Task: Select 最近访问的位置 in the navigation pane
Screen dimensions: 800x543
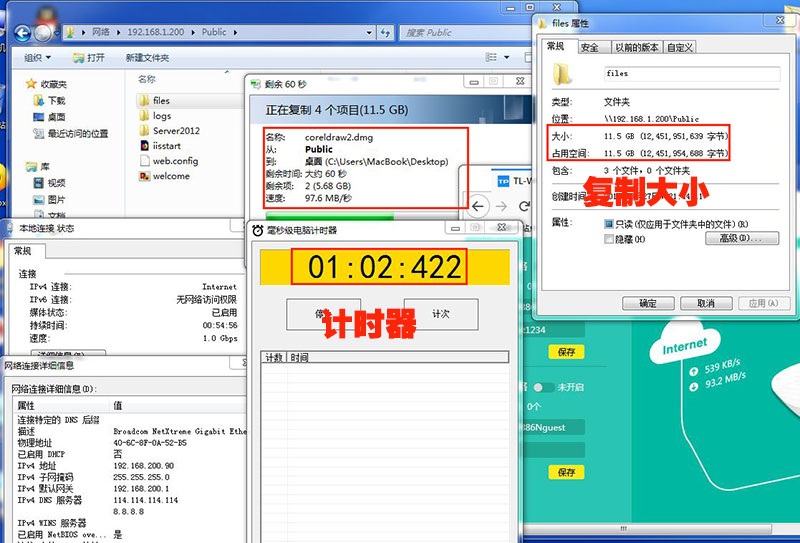Action: click(x=71, y=134)
